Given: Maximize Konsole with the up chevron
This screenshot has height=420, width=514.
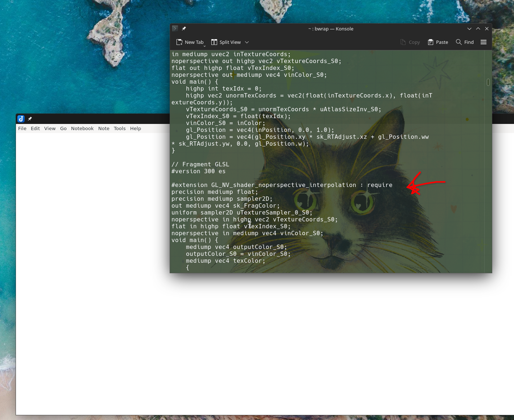Looking at the screenshot, I should point(478,29).
